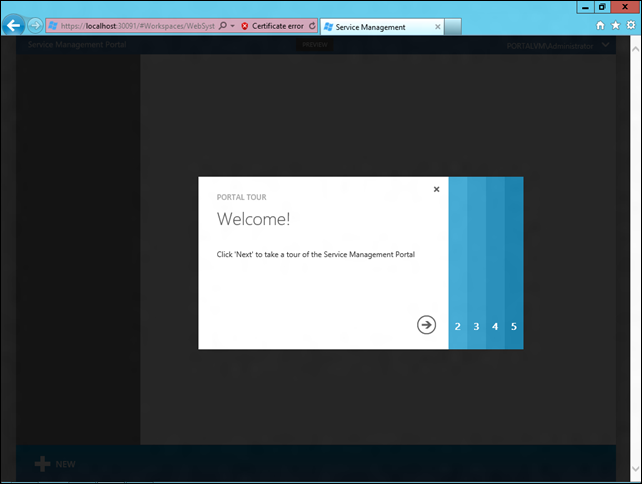Open Favorites star icon
The image size is (642, 484).
[614, 25]
